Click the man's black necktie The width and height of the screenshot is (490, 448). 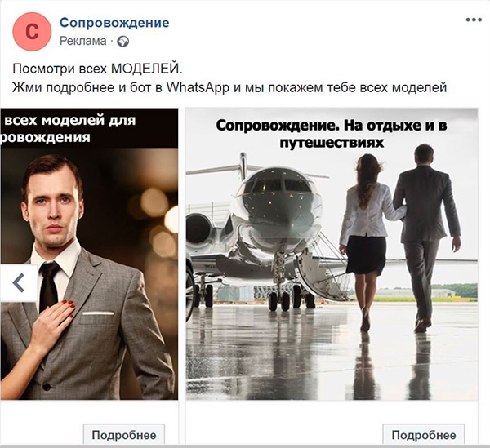(x=49, y=286)
